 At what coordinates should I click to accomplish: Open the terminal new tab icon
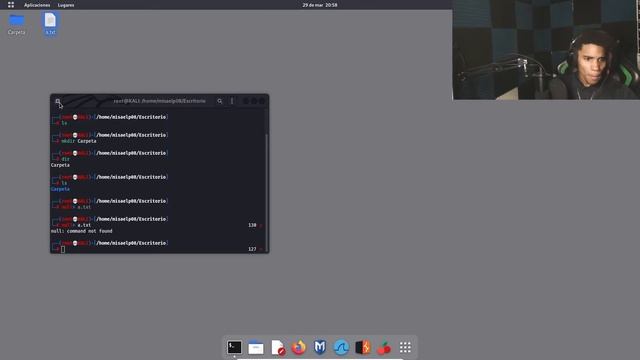click(58, 101)
